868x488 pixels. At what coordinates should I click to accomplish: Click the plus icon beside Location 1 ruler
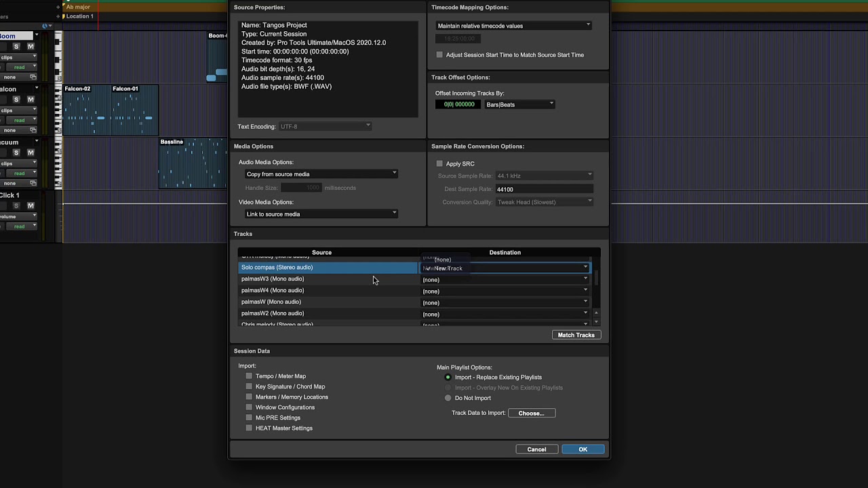58,16
